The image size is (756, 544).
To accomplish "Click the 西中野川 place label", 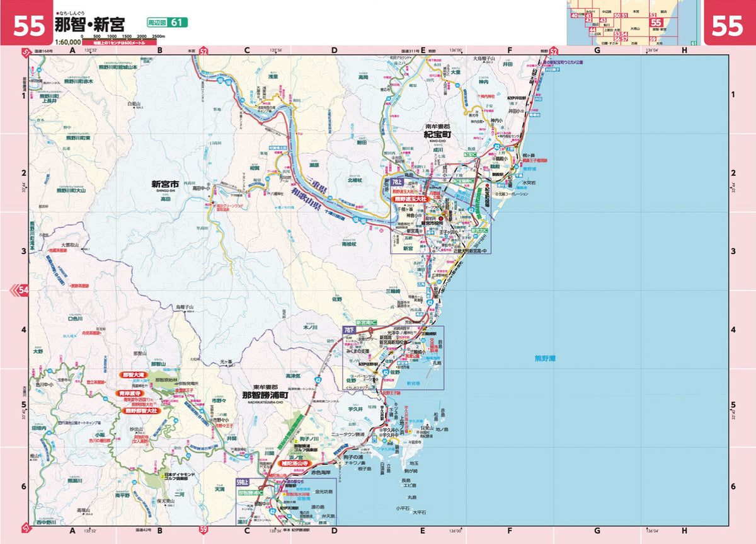I will point(47,522).
